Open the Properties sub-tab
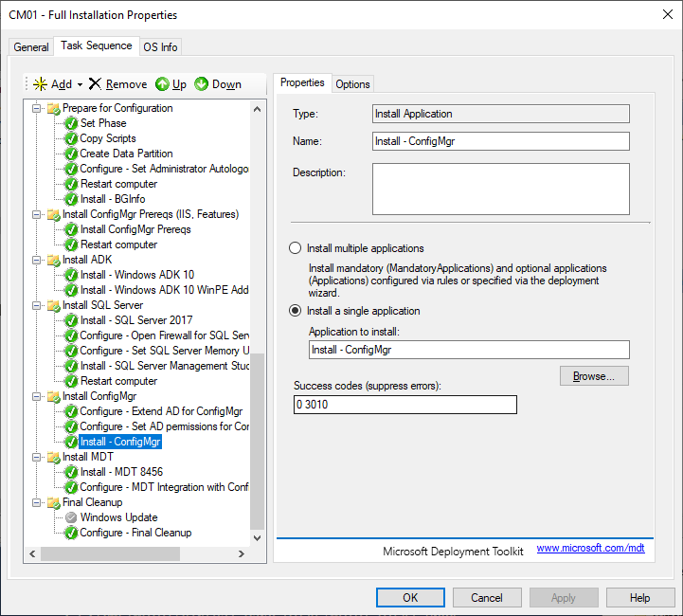 [x=302, y=82]
